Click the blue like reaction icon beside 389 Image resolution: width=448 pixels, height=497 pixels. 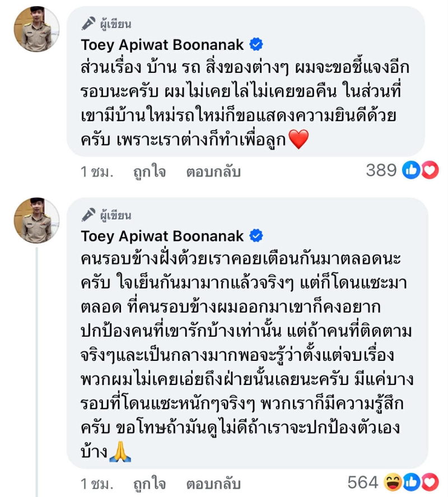pos(412,171)
